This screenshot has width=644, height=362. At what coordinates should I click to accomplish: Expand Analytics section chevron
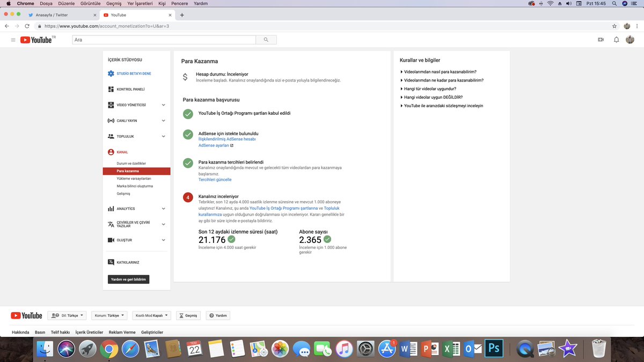pos(163,209)
